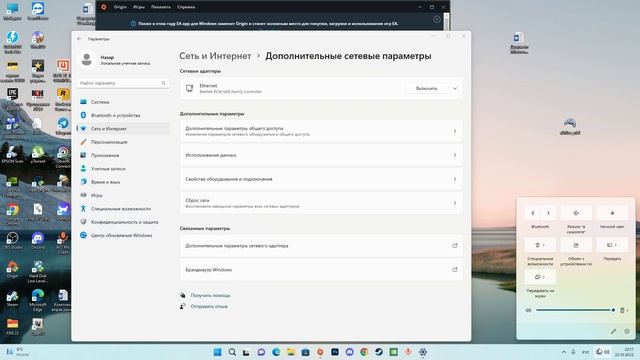Open OBS Studio desktop shortcut
The height and width of the screenshot is (360, 640).
point(12,240)
